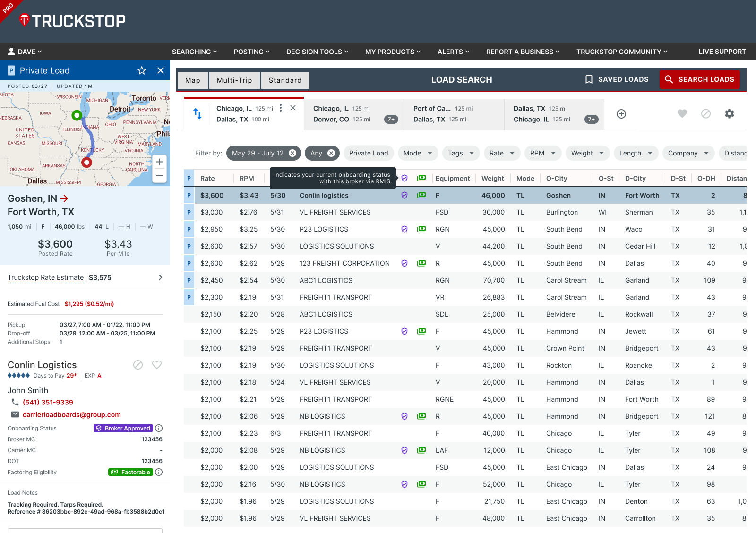Zoom in on the route map
The width and height of the screenshot is (756, 533).
160,162
